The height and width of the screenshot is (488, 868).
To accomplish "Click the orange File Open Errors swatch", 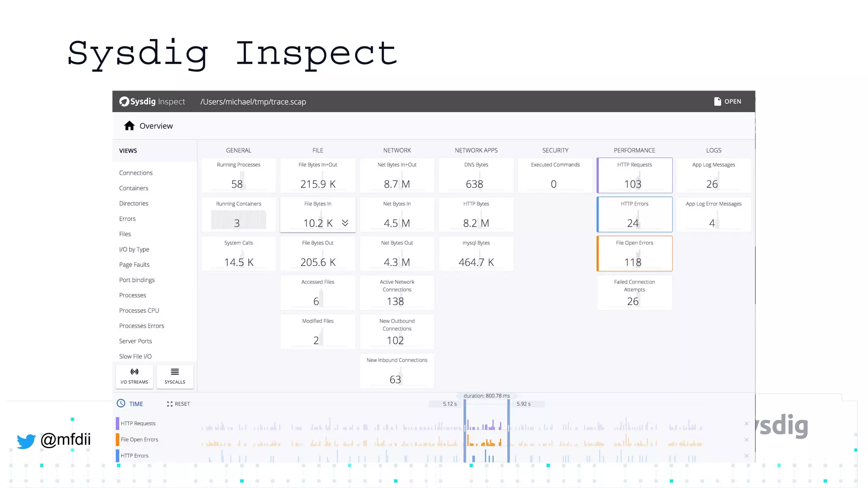I will tap(117, 440).
